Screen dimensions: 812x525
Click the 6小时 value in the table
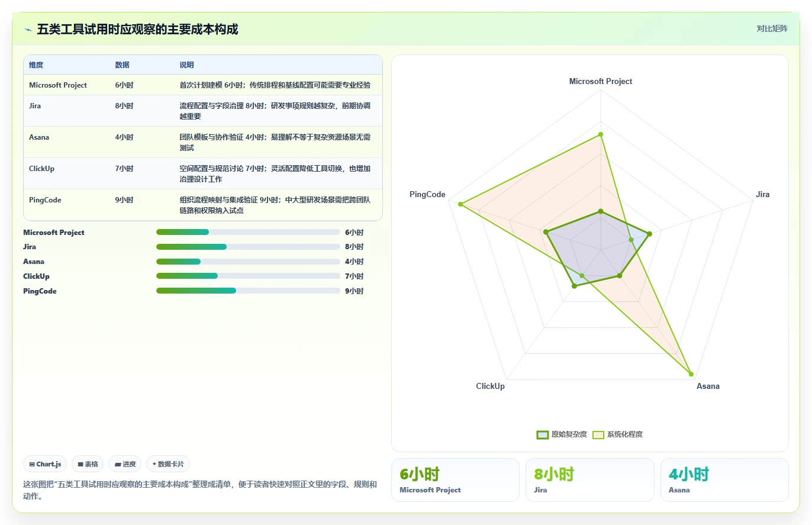tap(124, 85)
